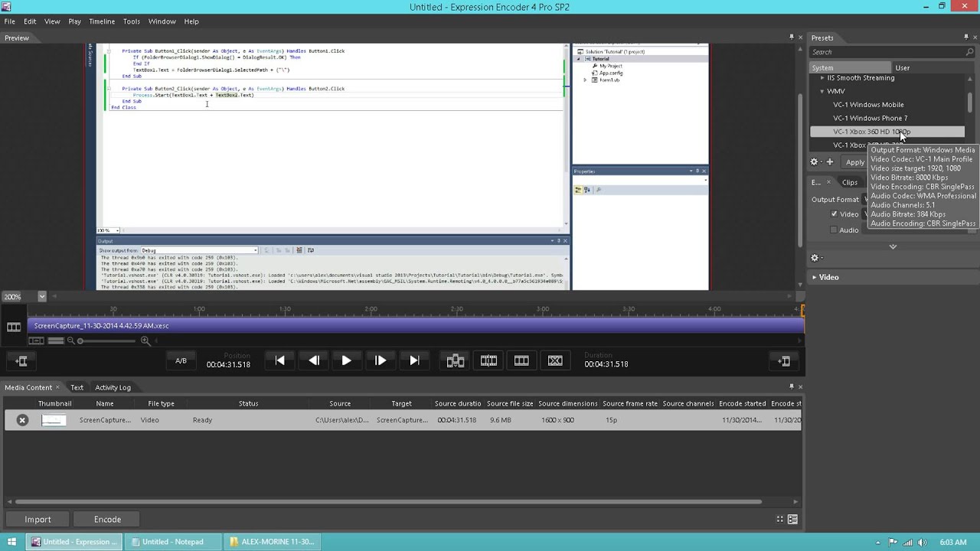This screenshot has width=980, height=551.
Task: Collapse the WMV preset group
Action: click(x=822, y=91)
